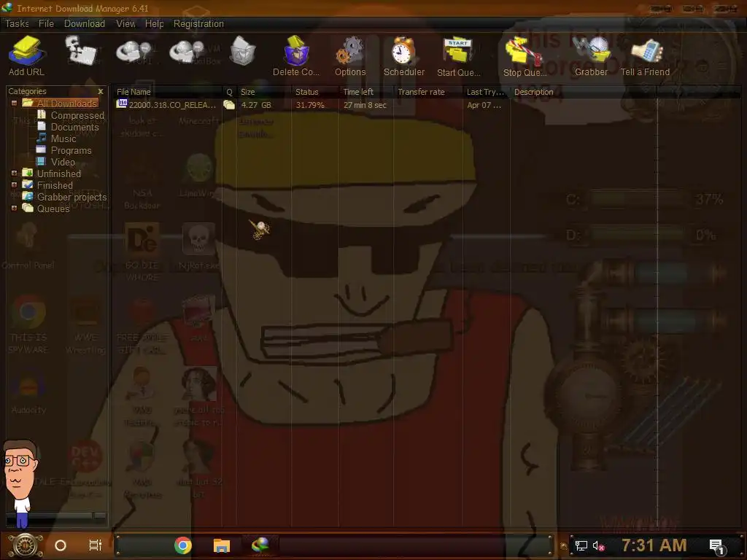747x560 pixels.
Task: Select the Compressed category
Action: [77, 115]
